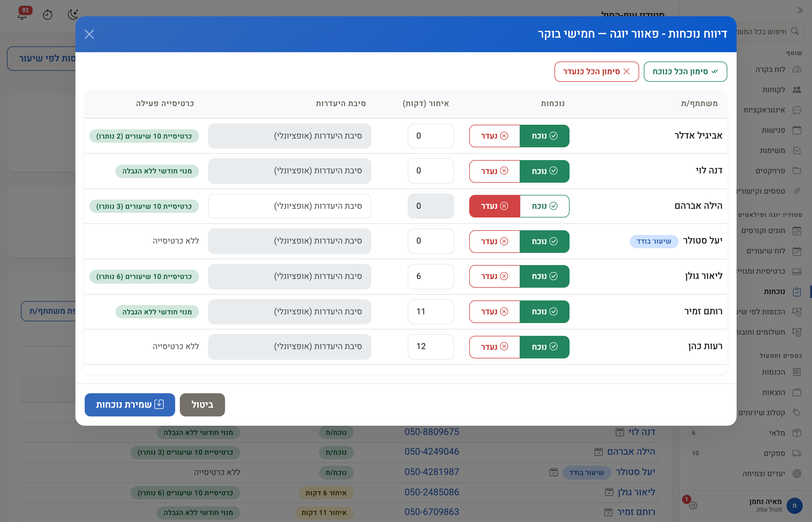Mark יעל סטולר as נעדר

click(x=494, y=241)
